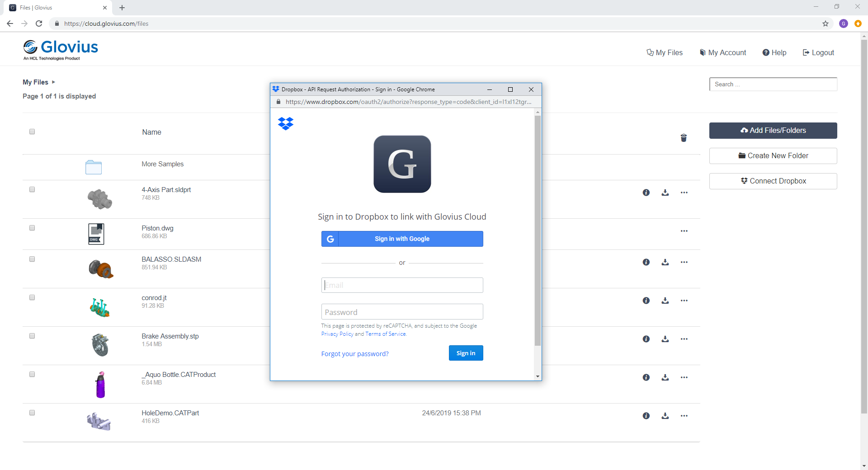Open the Help menu item
This screenshot has height=470, width=868.
click(774, 52)
